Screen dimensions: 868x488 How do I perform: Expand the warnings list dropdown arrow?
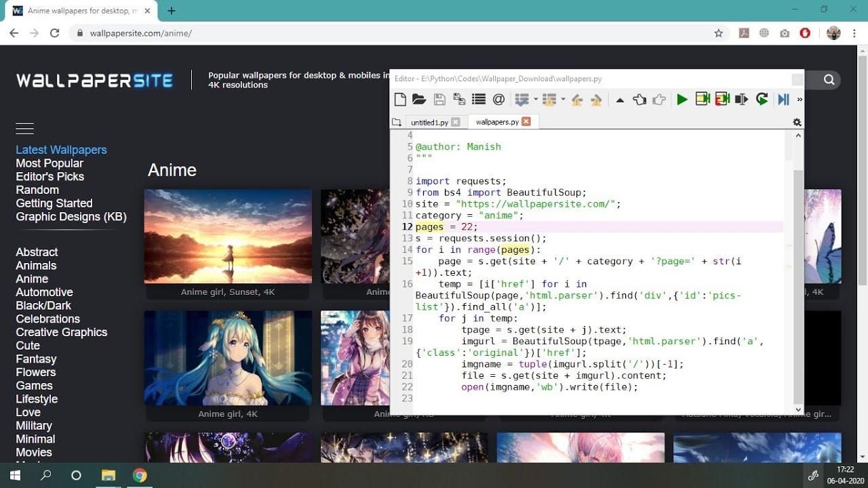(x=563, y=100)
